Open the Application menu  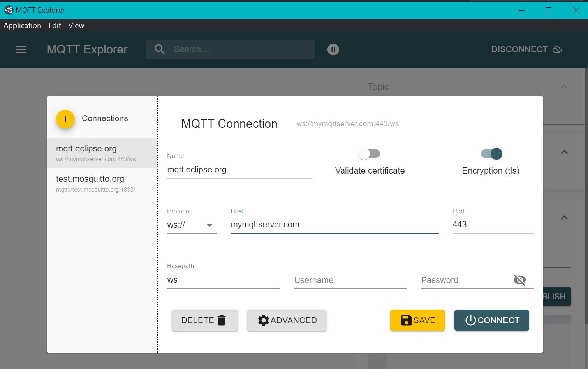pos(22,25)
